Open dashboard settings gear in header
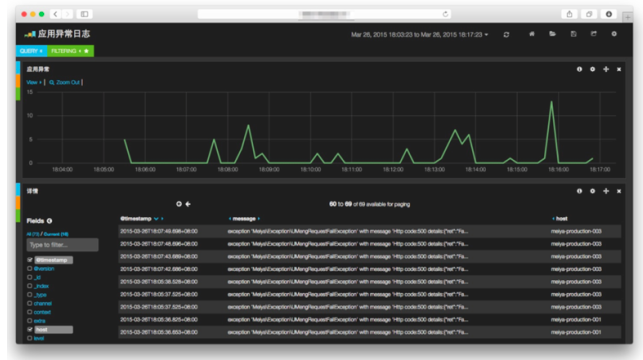 click(614, 34)
